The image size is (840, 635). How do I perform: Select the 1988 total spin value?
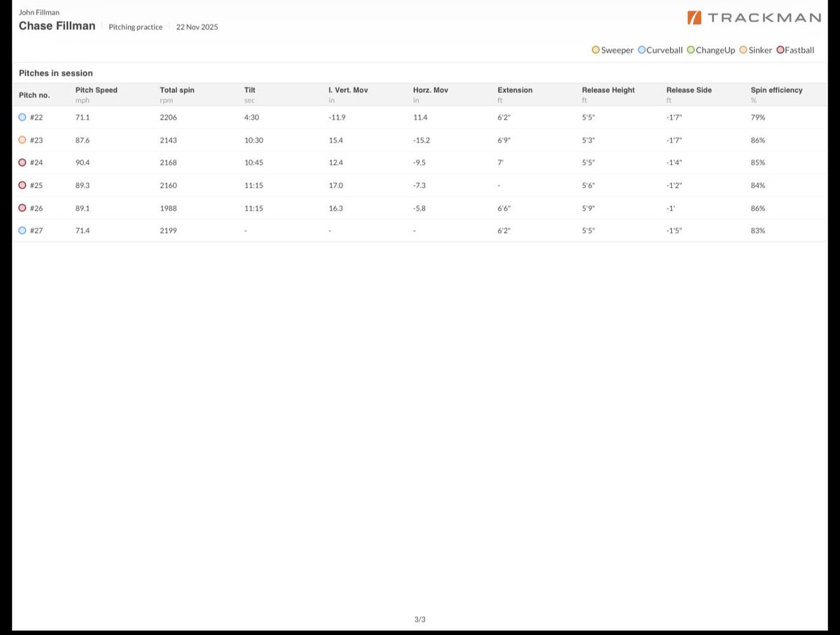tap(168, 208)
